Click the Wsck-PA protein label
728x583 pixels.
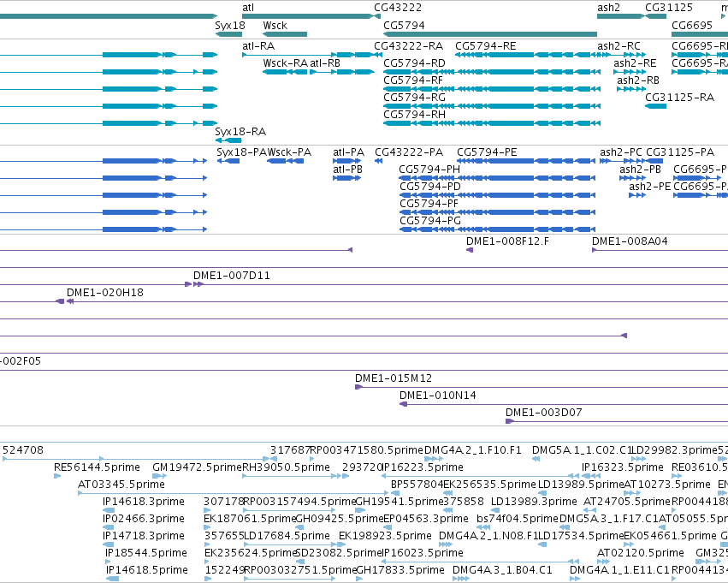pyautogui.click(x=290, y=152)
